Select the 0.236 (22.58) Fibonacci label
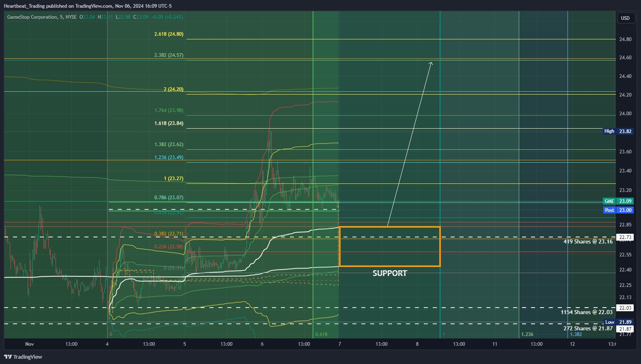 pyautogui.click(x=169, y=247)
